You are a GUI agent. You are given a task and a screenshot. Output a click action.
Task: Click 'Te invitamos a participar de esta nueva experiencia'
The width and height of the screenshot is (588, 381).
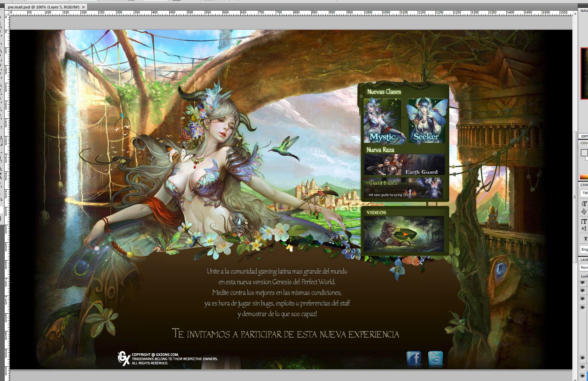285,334
